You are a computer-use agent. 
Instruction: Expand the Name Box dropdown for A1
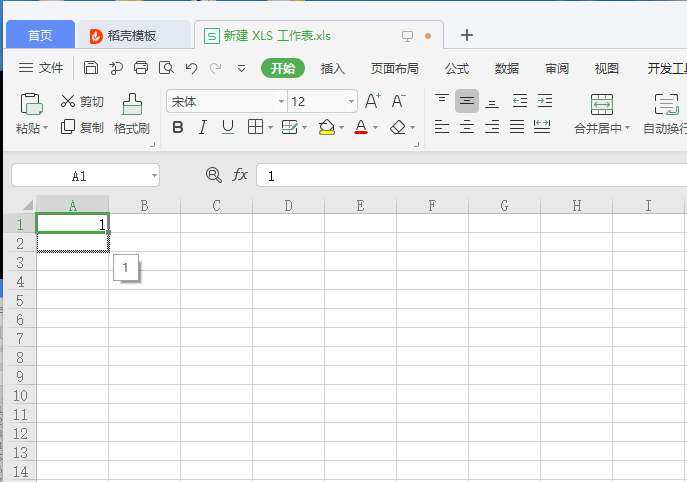(153, 176)
